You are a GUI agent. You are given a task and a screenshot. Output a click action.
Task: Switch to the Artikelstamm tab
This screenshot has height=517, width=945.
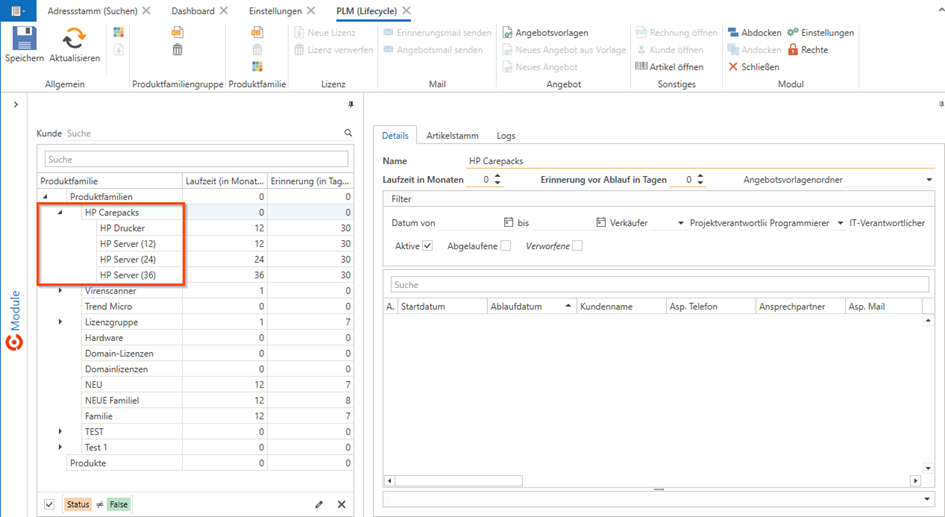point(452,136)
